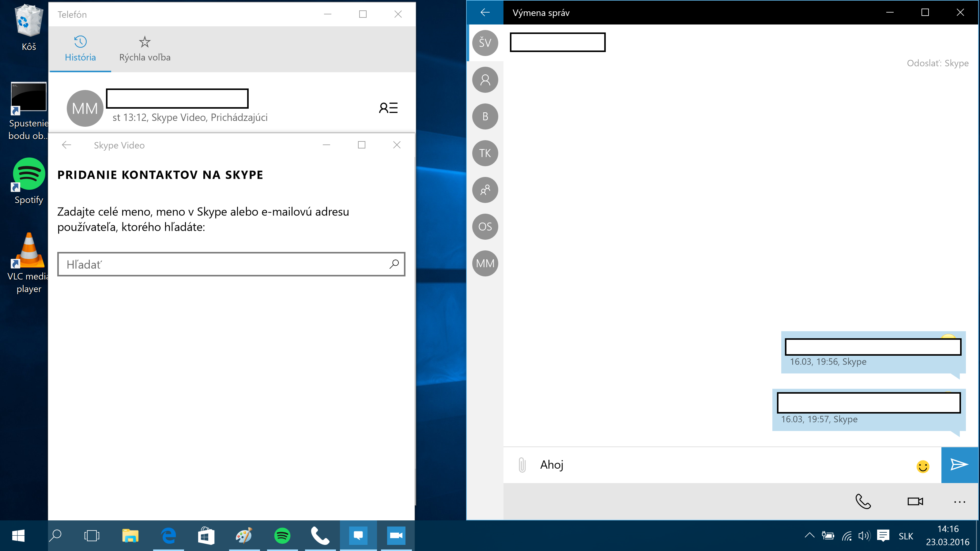This screenshot has width=980, height=551.
Task: Select the TK conversation
Action: pyautogui.click(x=485, y=153)
